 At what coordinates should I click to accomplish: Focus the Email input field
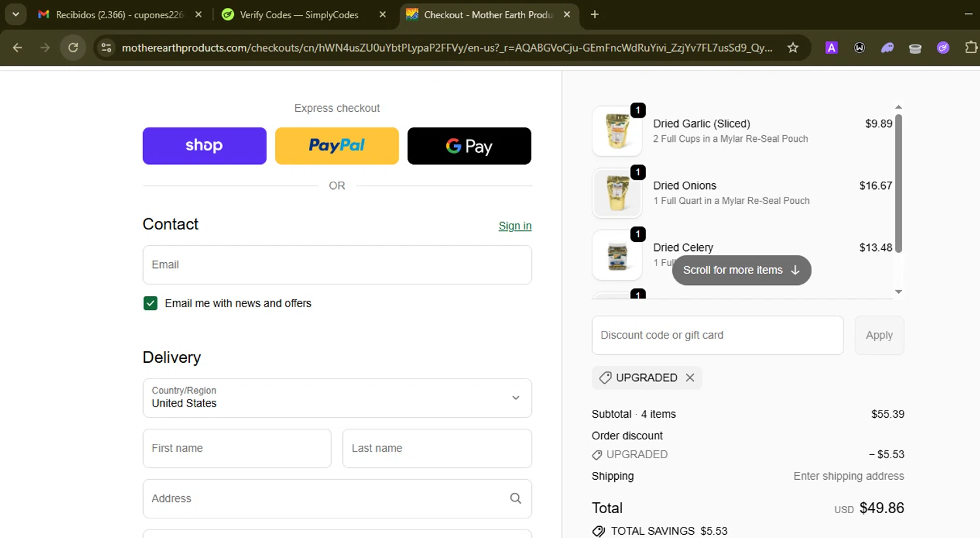337,265
